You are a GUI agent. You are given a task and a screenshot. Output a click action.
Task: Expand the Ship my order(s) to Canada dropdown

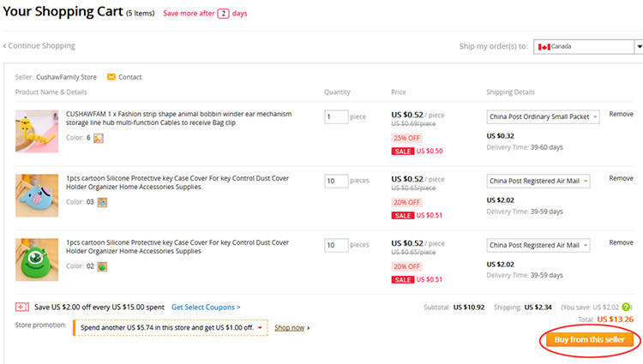coord(587,46)
